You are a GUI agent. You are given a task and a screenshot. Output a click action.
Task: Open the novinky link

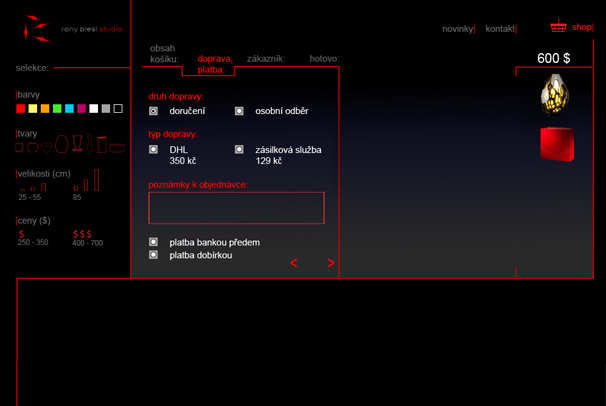tap(458, 29)
